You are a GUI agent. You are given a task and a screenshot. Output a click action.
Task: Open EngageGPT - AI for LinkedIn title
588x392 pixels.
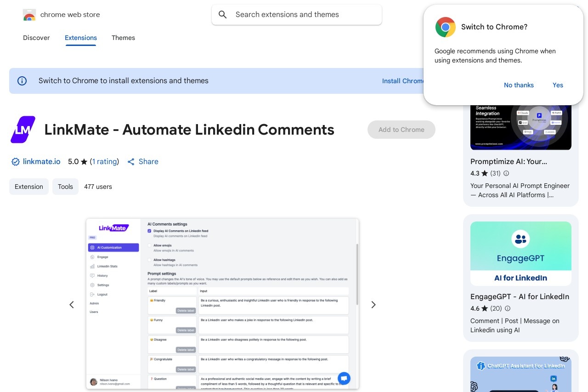coord(520,296)
